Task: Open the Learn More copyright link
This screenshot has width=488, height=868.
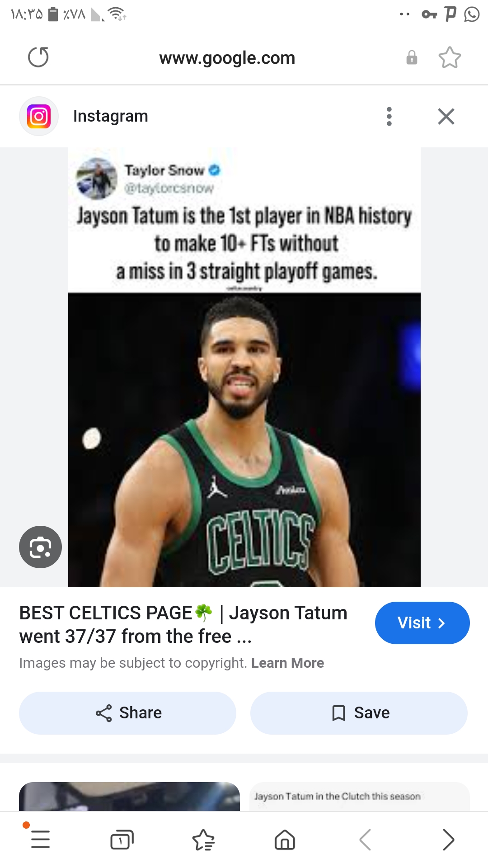Action: point(287,663)
